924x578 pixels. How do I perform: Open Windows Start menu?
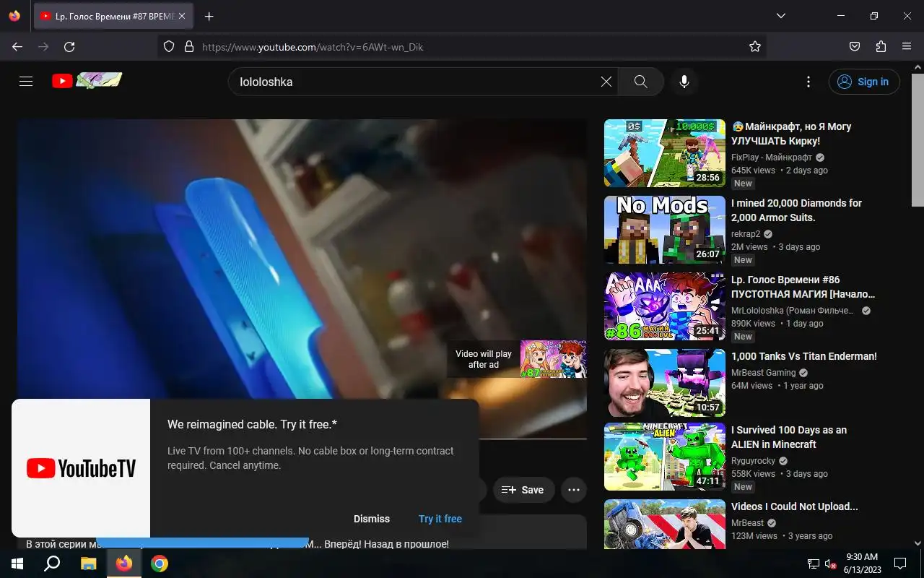(17, 564)
